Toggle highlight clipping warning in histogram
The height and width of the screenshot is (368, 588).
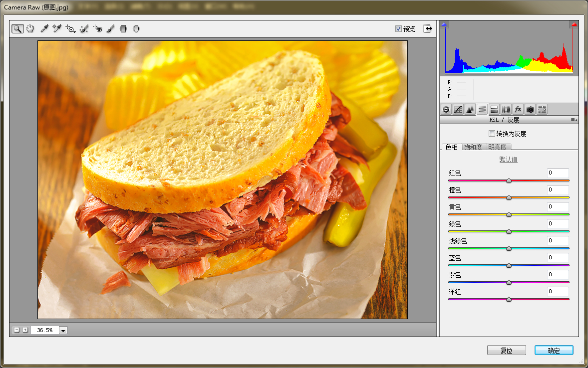[574, 24]
